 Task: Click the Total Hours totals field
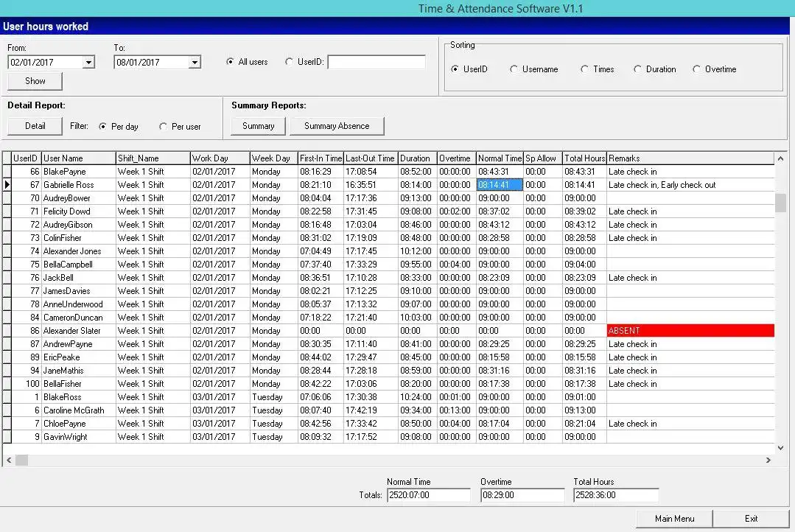pyautogui.click(x=616, y=495)
